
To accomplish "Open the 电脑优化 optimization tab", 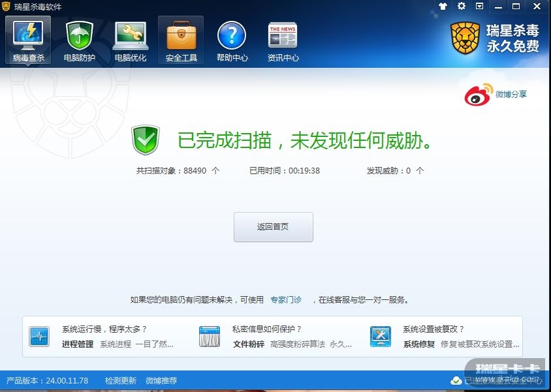I will coord(131,40).
